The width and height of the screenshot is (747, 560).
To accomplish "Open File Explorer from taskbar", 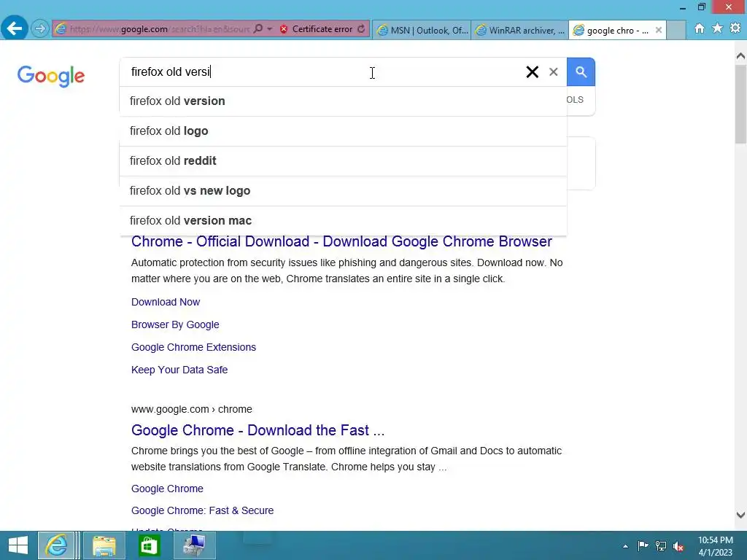I will [104, 545].
